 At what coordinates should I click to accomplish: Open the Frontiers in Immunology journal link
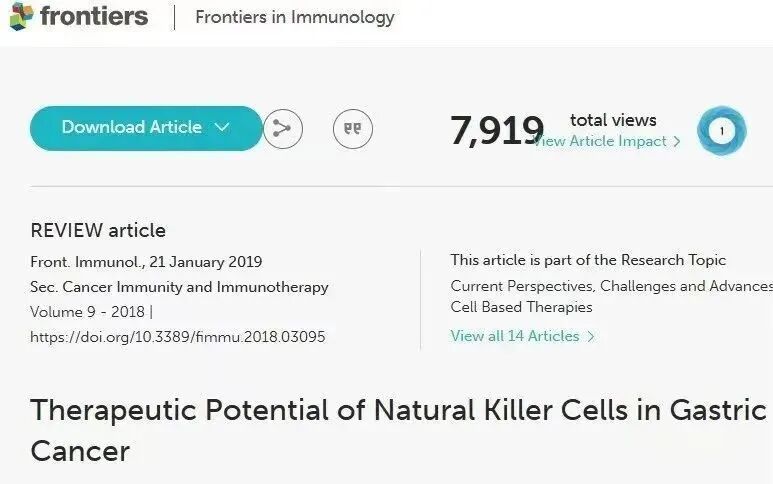(295, 17)
